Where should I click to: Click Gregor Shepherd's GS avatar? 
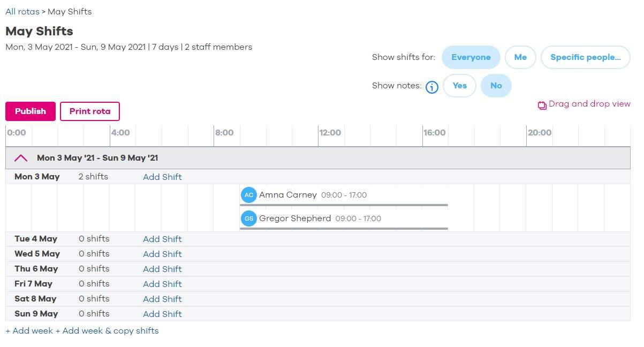point(249,218)
